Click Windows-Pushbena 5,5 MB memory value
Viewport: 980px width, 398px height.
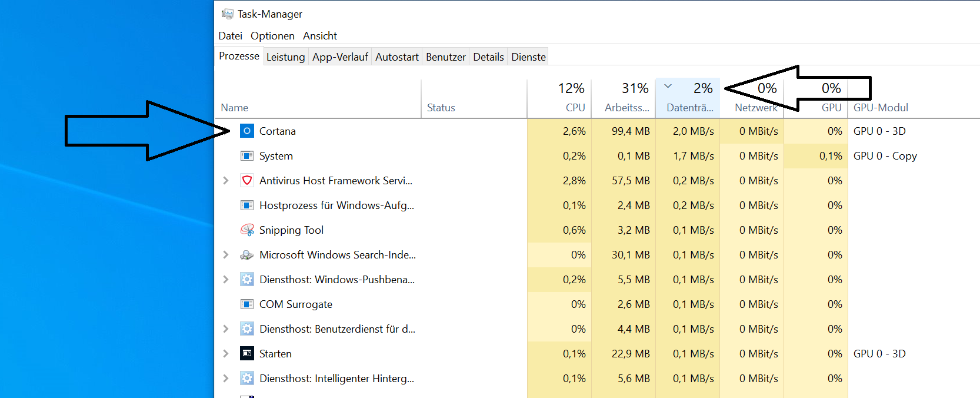pyautogui.click(x=634, y=280)
